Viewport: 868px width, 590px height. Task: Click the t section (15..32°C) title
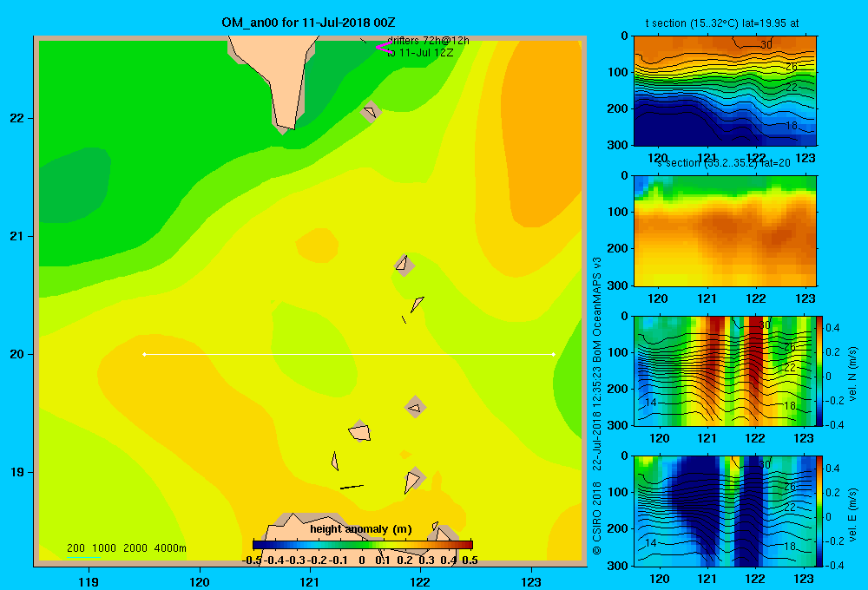coord(722,23)
